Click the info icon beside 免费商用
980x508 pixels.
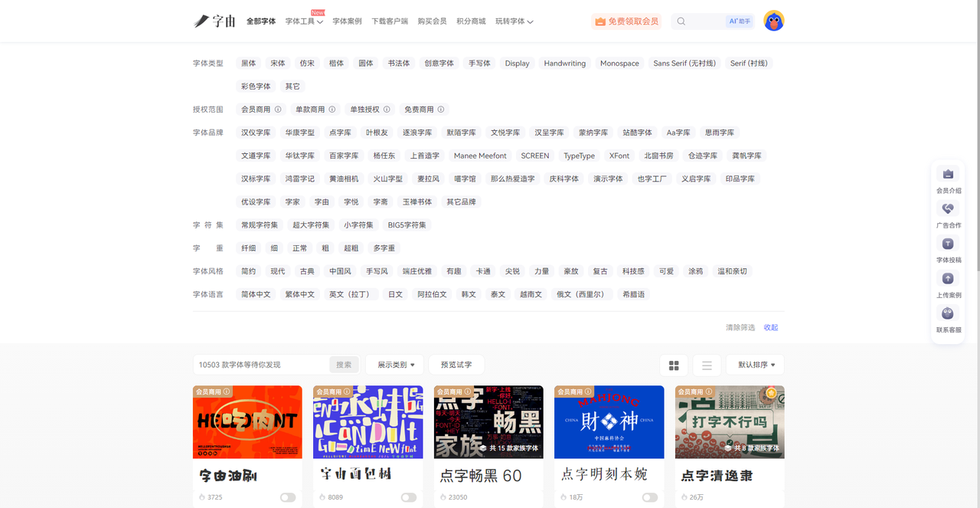tap(441, 110)
